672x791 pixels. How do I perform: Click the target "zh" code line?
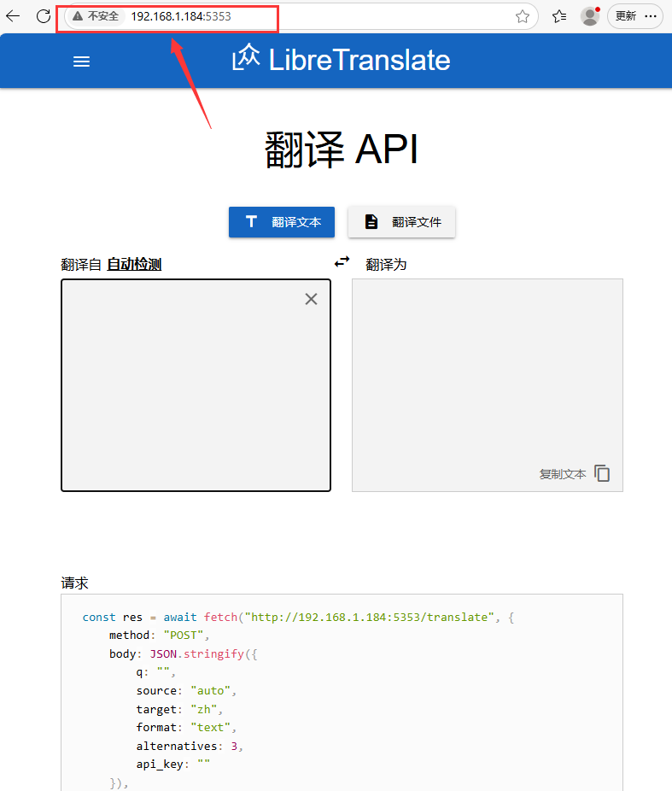click(179, 709)
